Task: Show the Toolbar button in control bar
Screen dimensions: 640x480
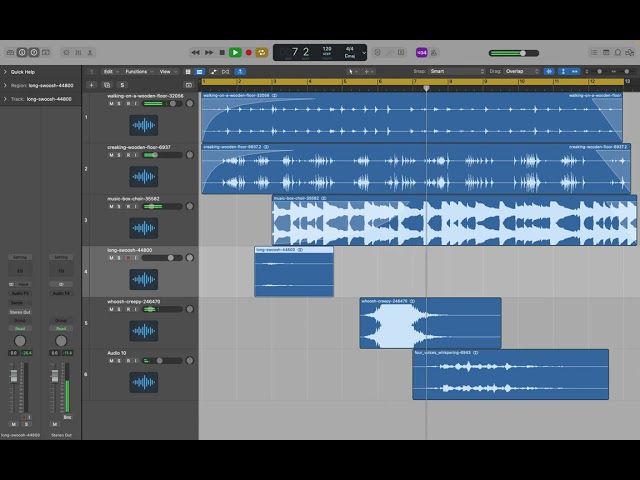Action: [x=46, y=53]
